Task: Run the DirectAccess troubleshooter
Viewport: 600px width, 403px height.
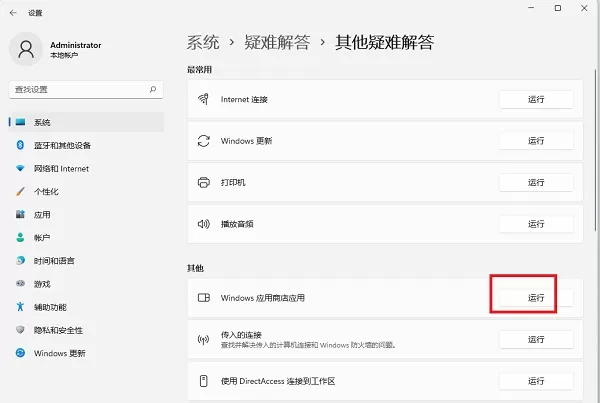Action: tap(536, 381)
